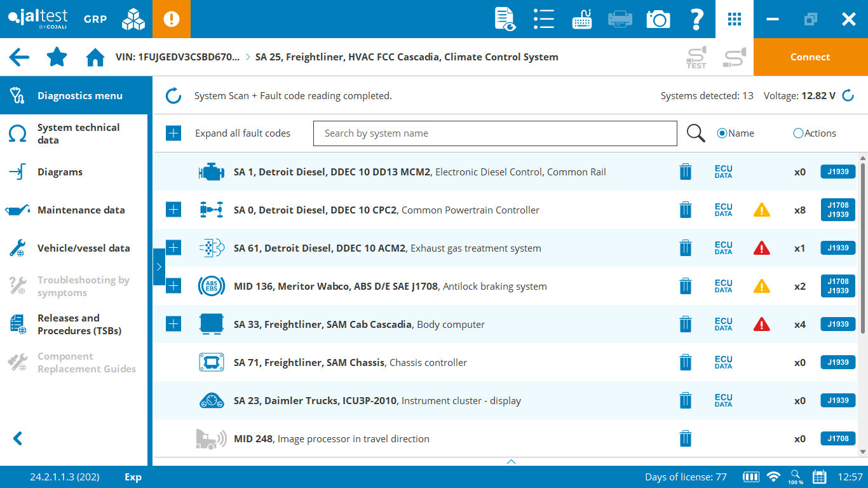The height and width of the screenshot is (488, 868).
Task: Clear faults for MID 136 Meritor Wabco ABS
Action: coord(686,286)
